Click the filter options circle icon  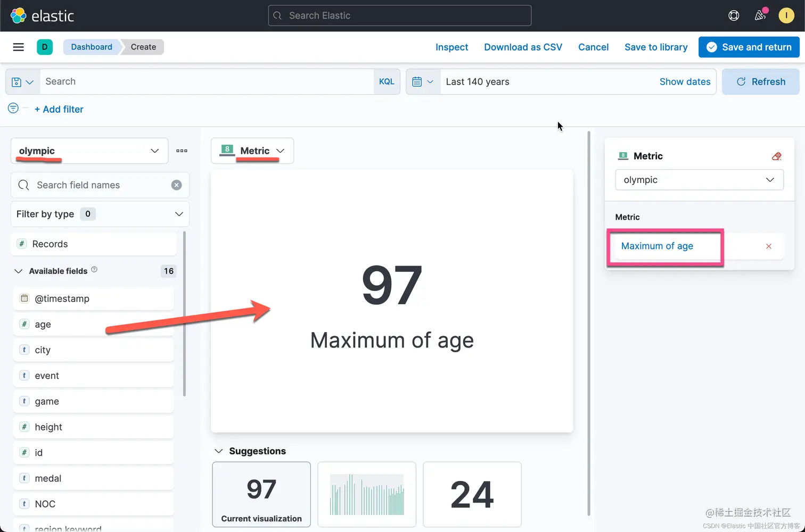[x=13, y=109]
